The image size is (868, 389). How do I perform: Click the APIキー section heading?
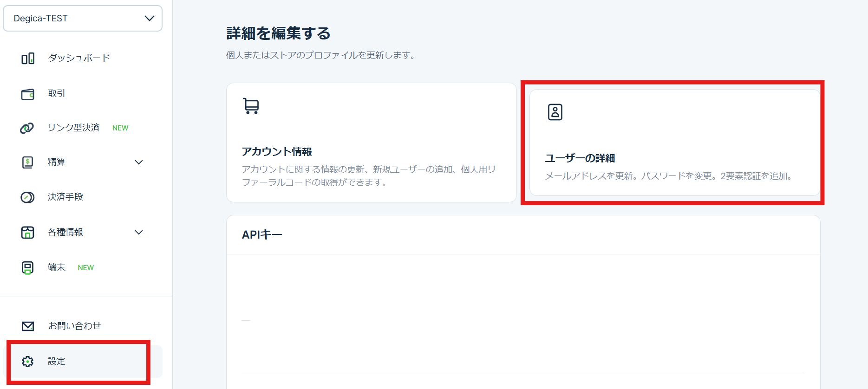click(x=262, y=235)
